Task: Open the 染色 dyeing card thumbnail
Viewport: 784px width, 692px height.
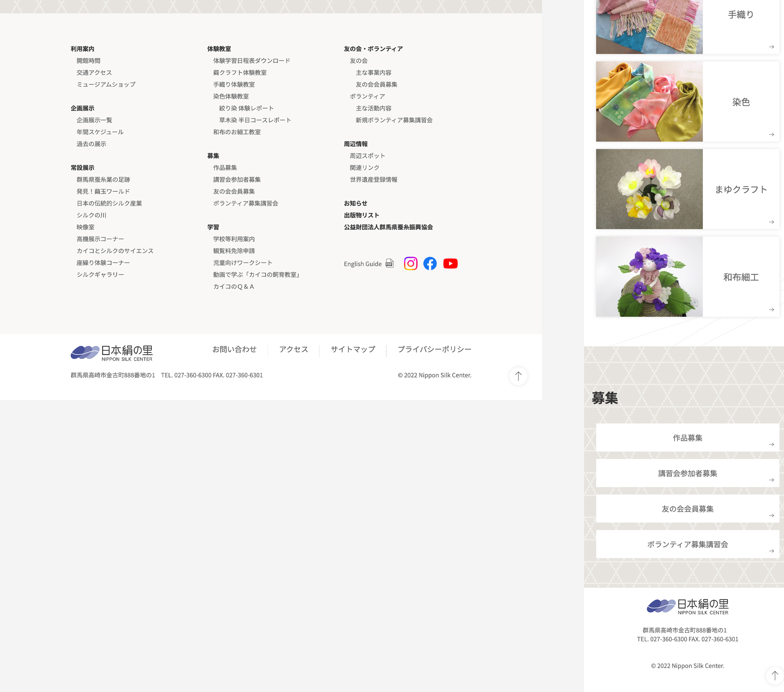Action: pyautogui.click(x=649, y=102)
